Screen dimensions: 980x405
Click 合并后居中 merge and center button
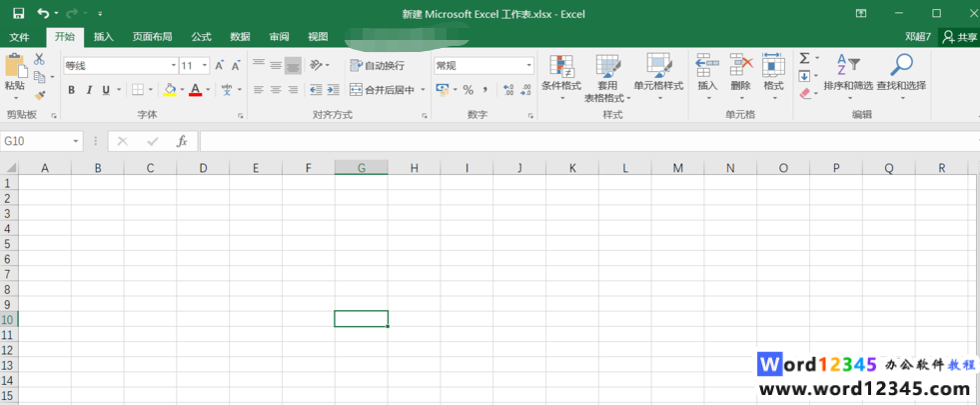[x=383, y=90]
